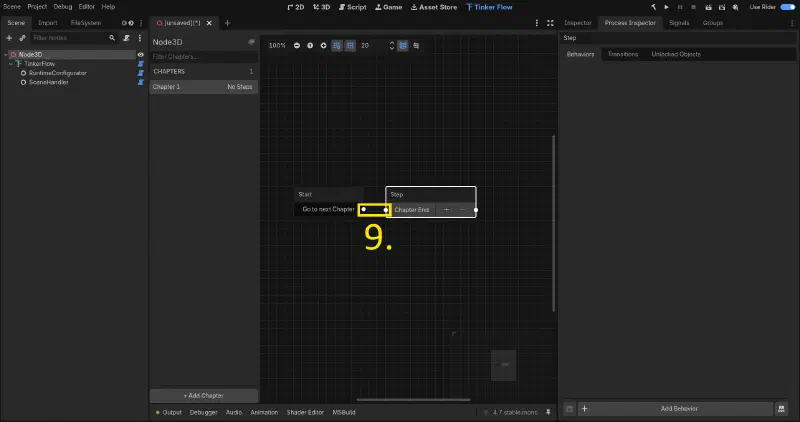Click the Chapter End button in Step node

click(412, 210)
